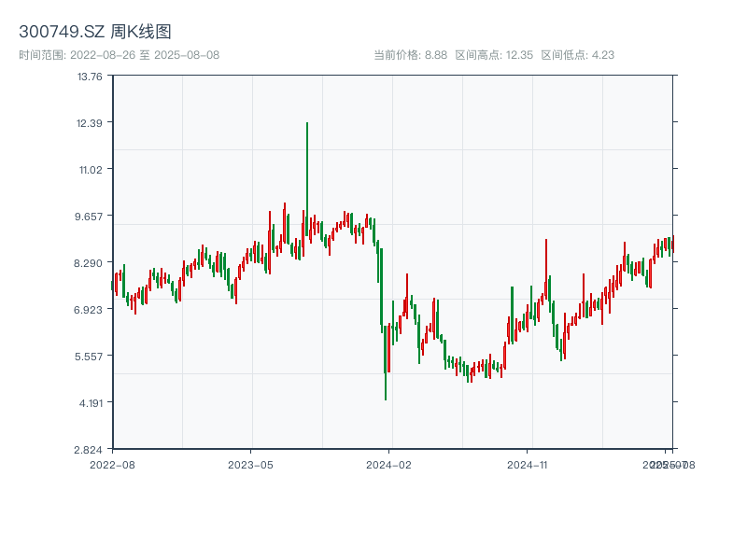Click the 2024-11 x-axis date label
Image resolution: width=747 pixels, height=560 pixels.
[529, 464]
